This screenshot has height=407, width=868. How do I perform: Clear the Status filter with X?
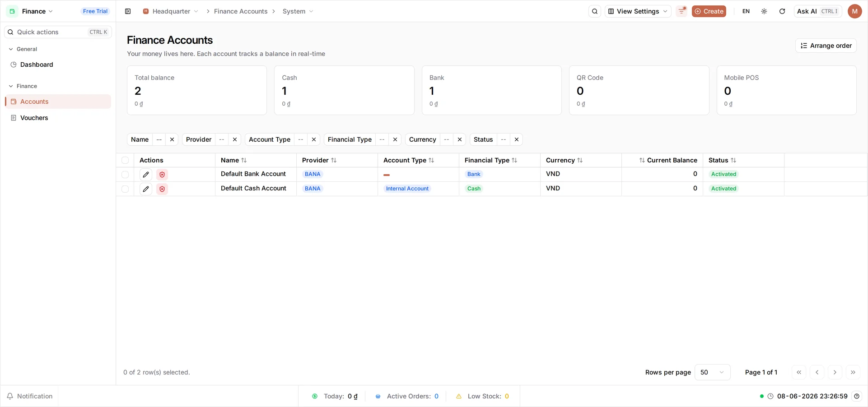point(517,139)
